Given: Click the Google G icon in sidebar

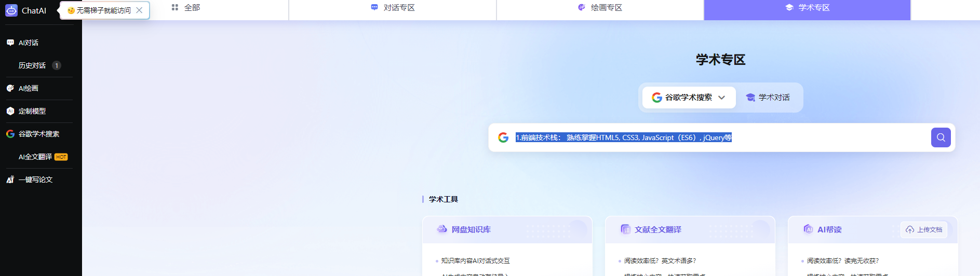Looking at the screenshot, I should tap(10, 134).
